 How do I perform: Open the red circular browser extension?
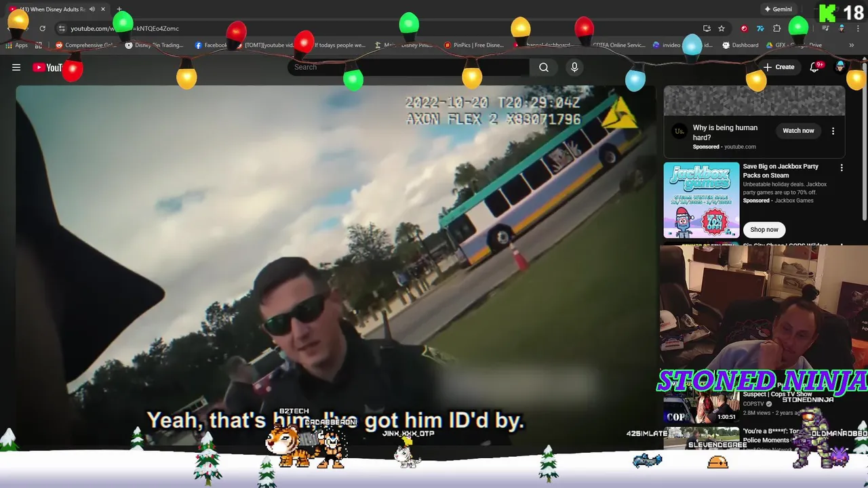[x=744, y=28]
